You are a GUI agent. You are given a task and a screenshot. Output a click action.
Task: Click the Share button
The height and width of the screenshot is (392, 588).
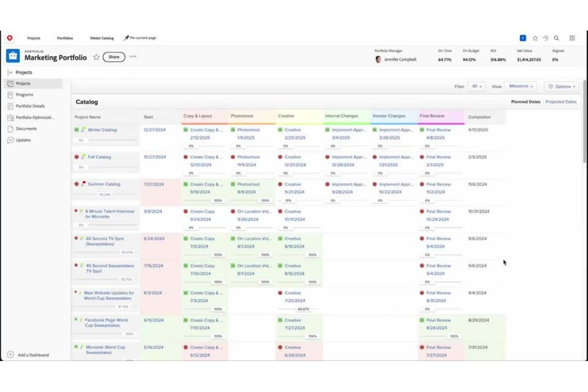(114, 57)
